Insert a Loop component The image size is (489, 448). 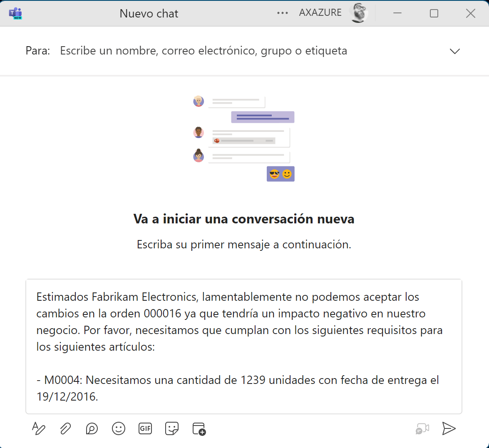92,428
